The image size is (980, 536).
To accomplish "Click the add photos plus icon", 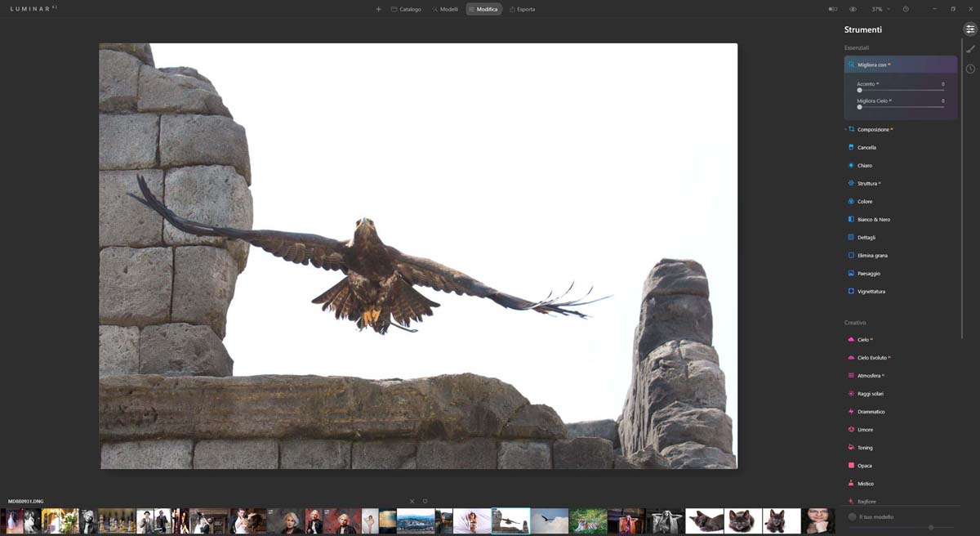I will tap(378, 9).
